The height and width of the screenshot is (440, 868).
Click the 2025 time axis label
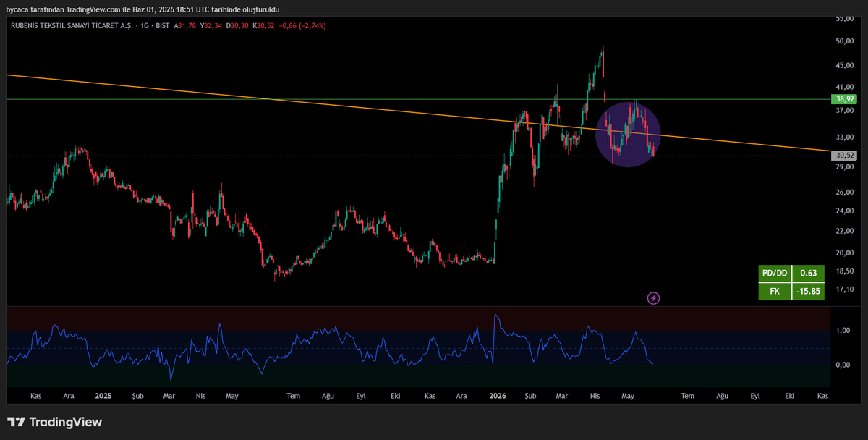click(103, 396)
